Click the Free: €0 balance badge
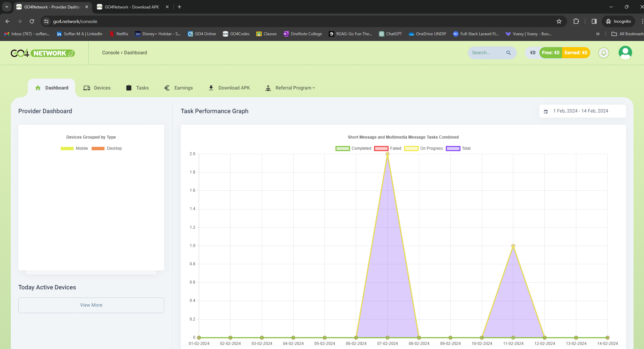Viewport: 644px width, 349px height. click(x=551, y=53)
